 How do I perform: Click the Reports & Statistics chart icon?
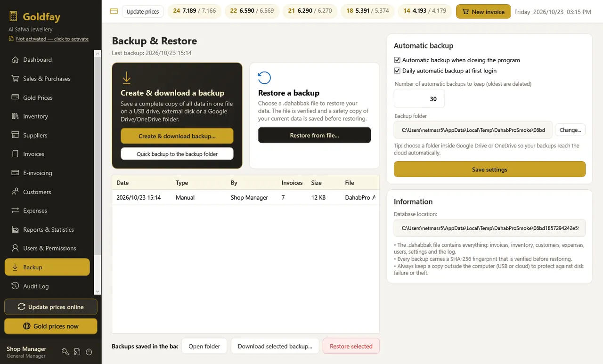tap(15, 229)
